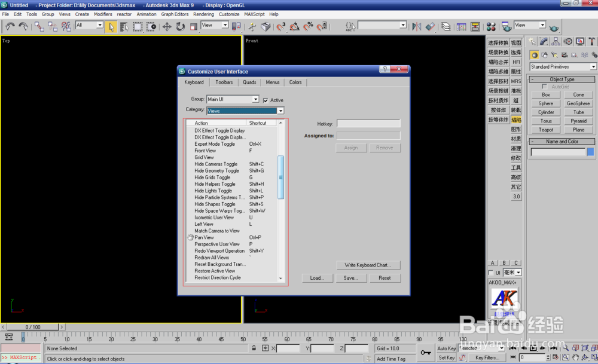This screenshot has width=598, height=364.
Task: Open the render View type dropdown
Action: point(530,25)
